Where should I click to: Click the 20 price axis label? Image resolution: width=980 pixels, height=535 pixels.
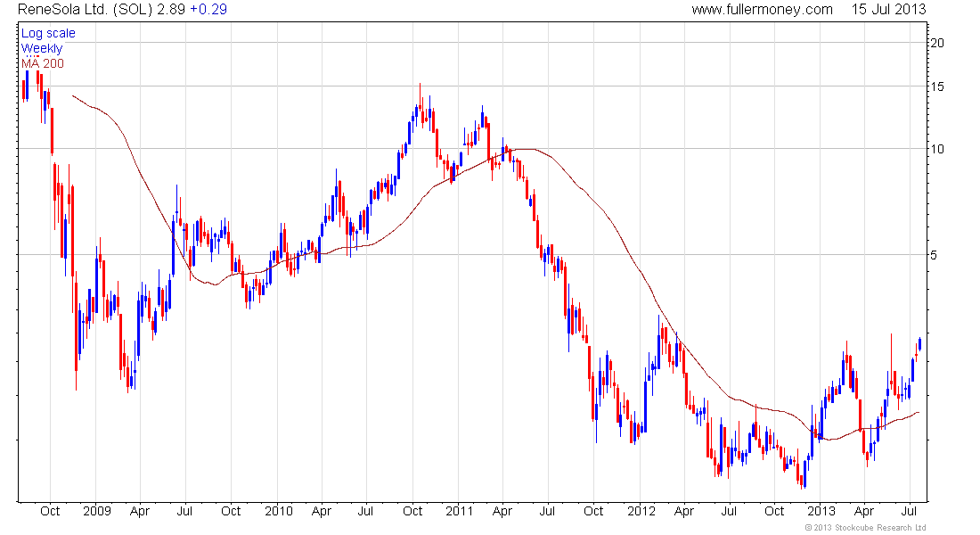click(x=937, y=43)
